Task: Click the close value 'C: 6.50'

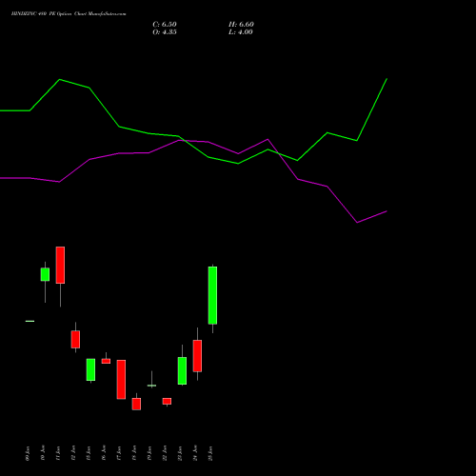Action: pyautogui.click(x=165, y=25)
